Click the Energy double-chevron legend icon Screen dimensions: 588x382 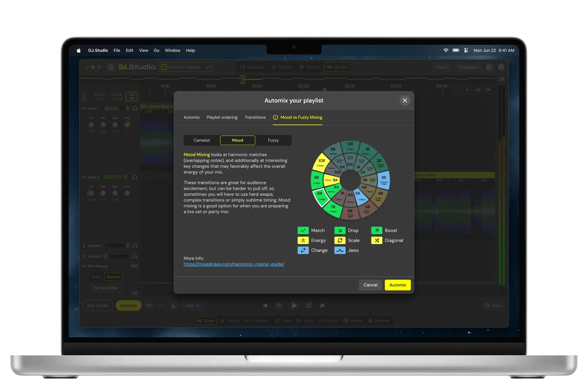click(303, 241)
